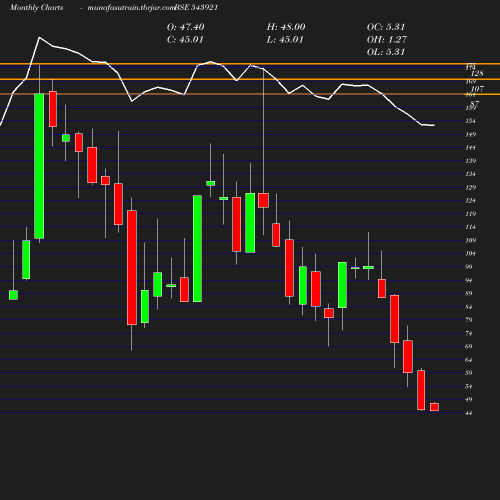This screenshot has height=500, width=500.
Task: Click the 104 price axis label
Action: (470, 254)
